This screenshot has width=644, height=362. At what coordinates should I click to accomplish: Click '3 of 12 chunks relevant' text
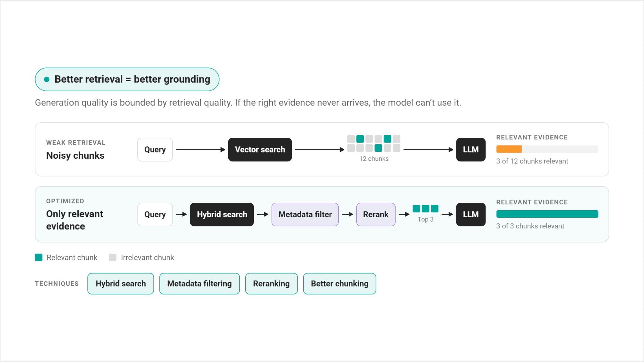coord(532,161)
